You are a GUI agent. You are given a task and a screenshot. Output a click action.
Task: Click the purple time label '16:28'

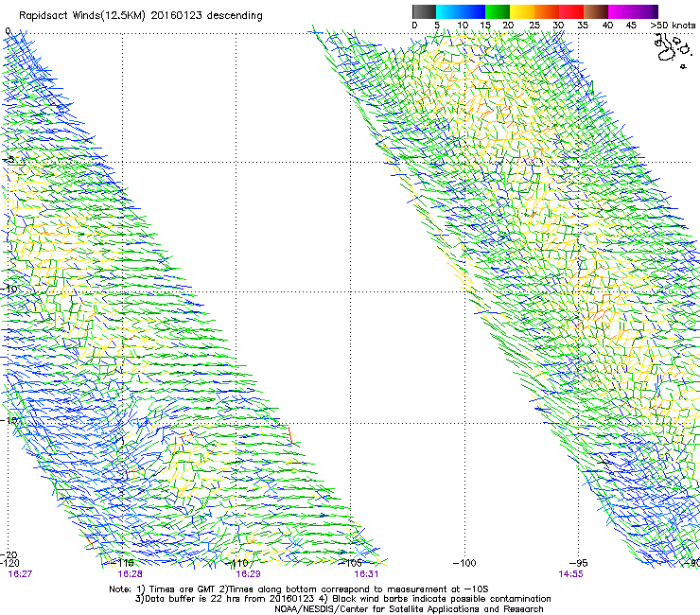(130, 574)
